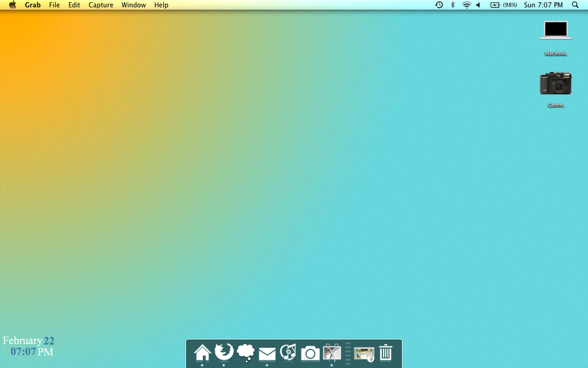
Task: Click the Bluetooth menu bar icon
Action: pyautogui.click(x=452, y=5)
